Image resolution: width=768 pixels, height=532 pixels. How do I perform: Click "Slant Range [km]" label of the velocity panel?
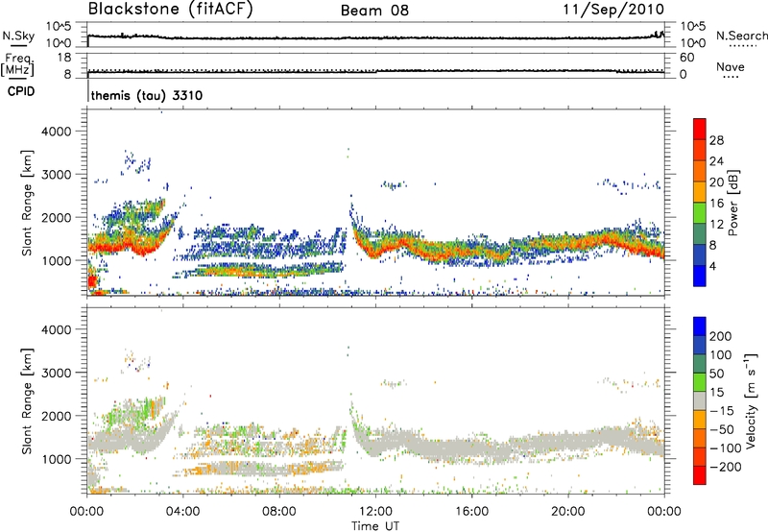27,400
